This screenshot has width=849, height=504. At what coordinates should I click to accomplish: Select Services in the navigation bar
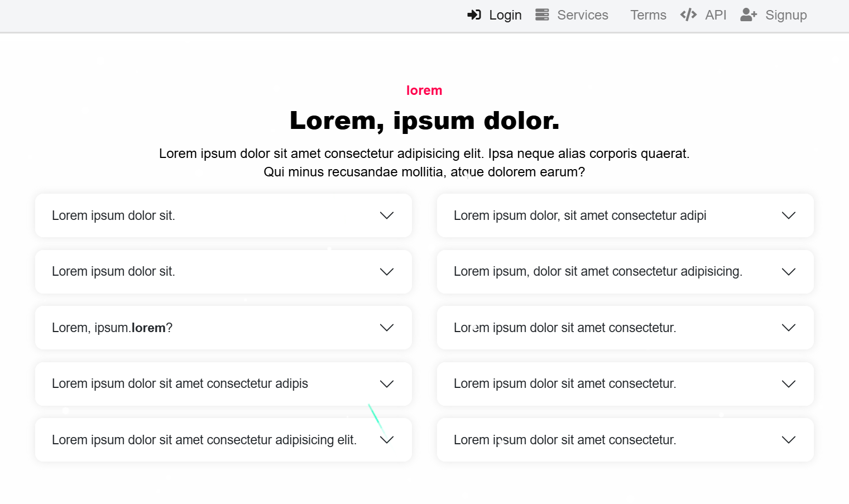[x=582, y=15]
